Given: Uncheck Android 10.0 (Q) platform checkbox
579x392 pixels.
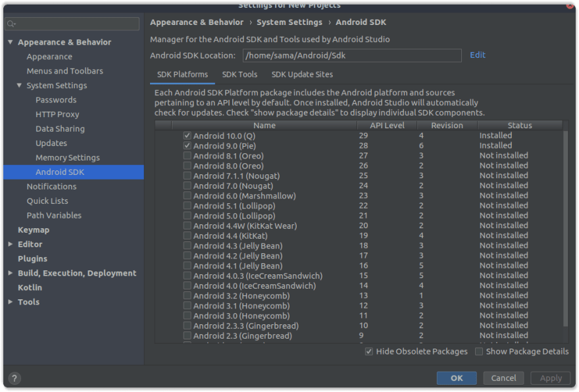Looking at the screenshot, I should (188, 136).
